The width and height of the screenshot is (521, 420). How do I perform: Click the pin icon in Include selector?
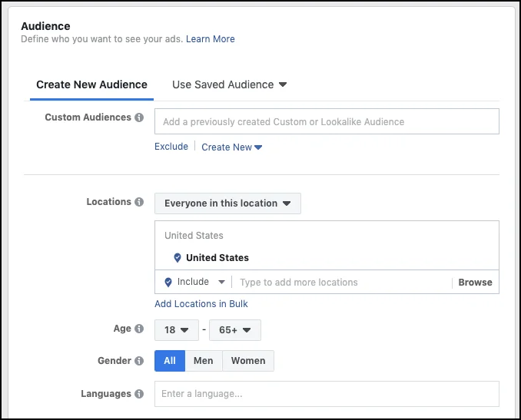(x=168, y=283)
